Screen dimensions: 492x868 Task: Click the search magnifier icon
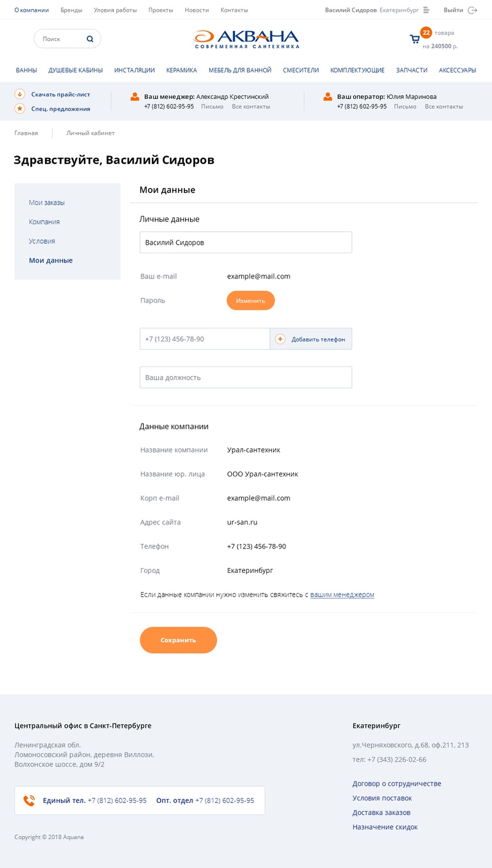90,39
